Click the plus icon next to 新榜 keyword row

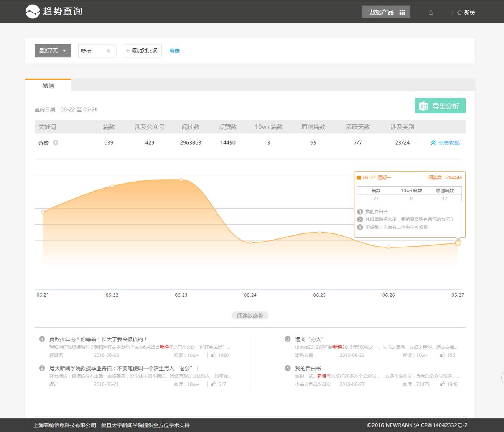click(x=56, y=143)
